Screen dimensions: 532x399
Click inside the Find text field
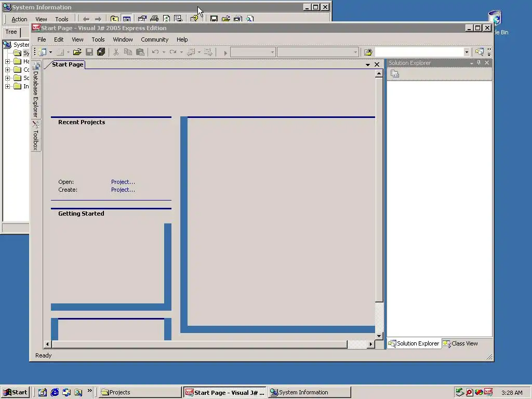pos(419,52)
